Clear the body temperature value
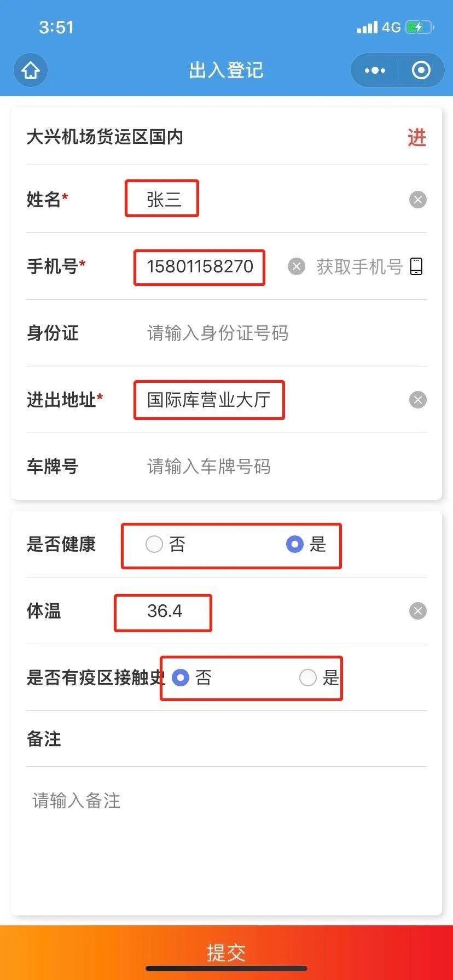The image size is (453, 980). pos(417,611)
